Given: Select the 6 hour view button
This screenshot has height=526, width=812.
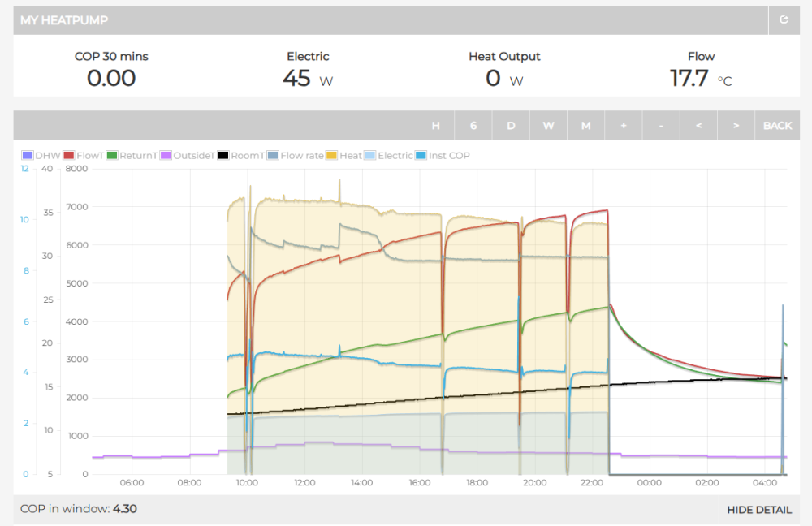Looking at the screenshot, I should (473, 126).
